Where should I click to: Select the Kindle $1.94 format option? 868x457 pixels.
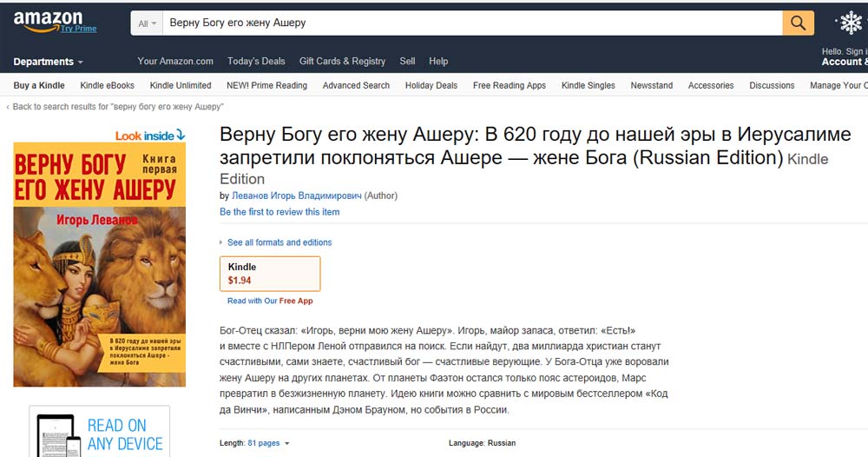point(270,274)
